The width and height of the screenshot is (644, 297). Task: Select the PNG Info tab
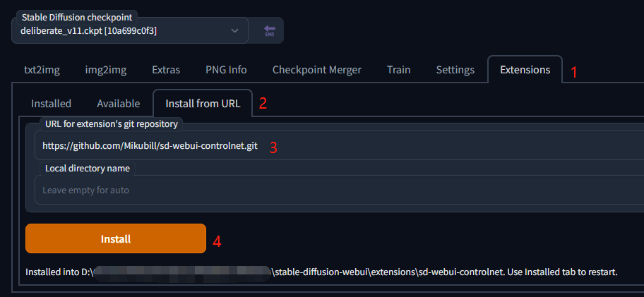(226, 70)
